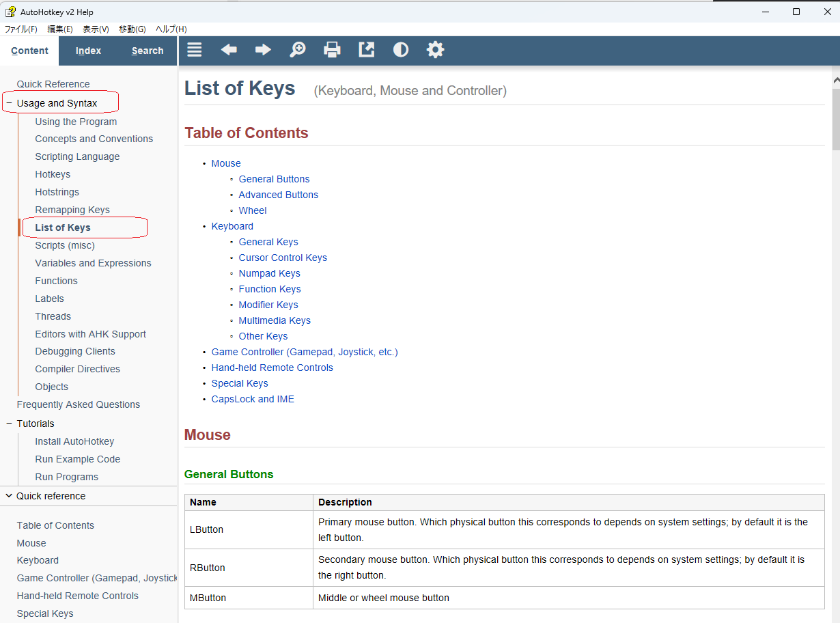Open settings with the gear icon
This screenshot has width=840, height=623.
[435, 50]
